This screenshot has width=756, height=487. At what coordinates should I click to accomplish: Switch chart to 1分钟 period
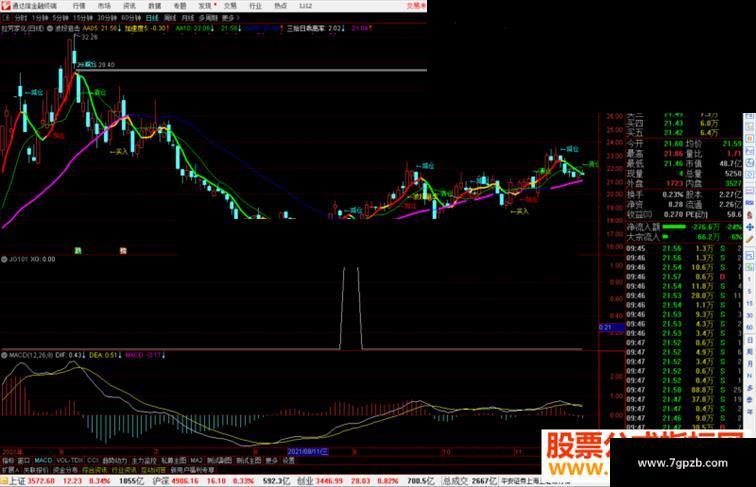[40, 18]
